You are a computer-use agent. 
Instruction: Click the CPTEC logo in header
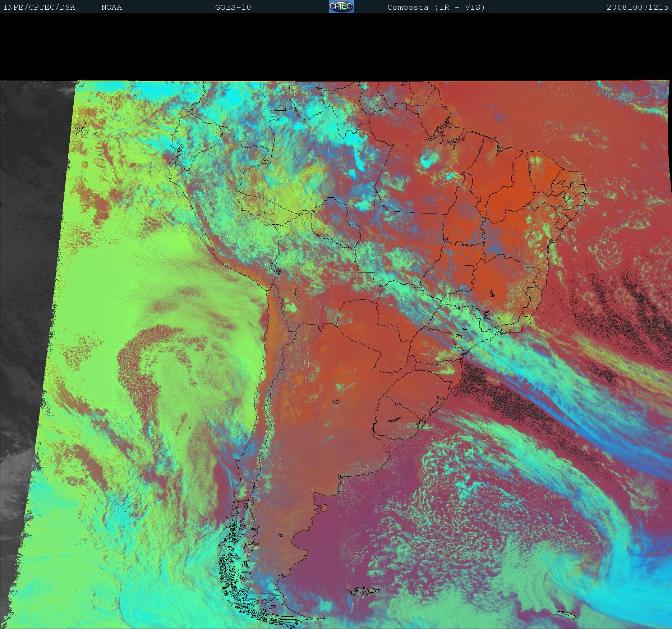(x=341, y=7)
